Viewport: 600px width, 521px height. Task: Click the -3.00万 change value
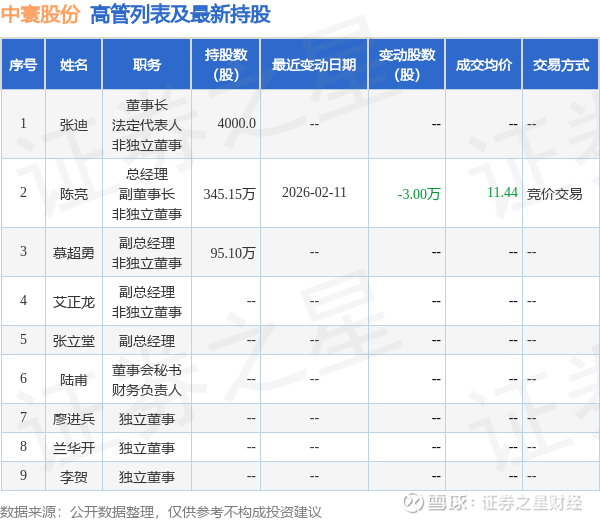[x=419, y=194]
